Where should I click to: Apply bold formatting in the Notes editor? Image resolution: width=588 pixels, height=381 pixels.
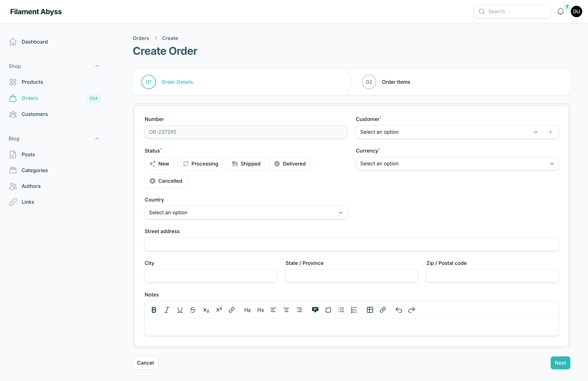154,310
